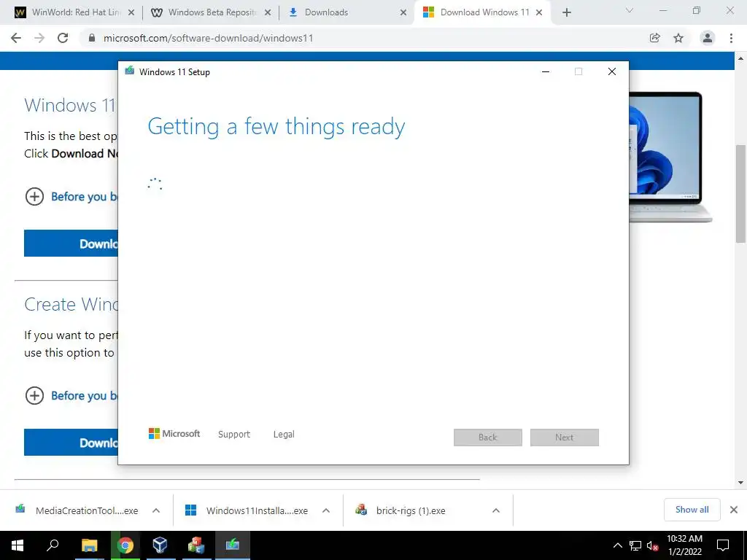Expand options for Windows11Installa....exe download
The height and width of the screenshot is (560, 747).
pyautogui.click(x=326, y=510)
